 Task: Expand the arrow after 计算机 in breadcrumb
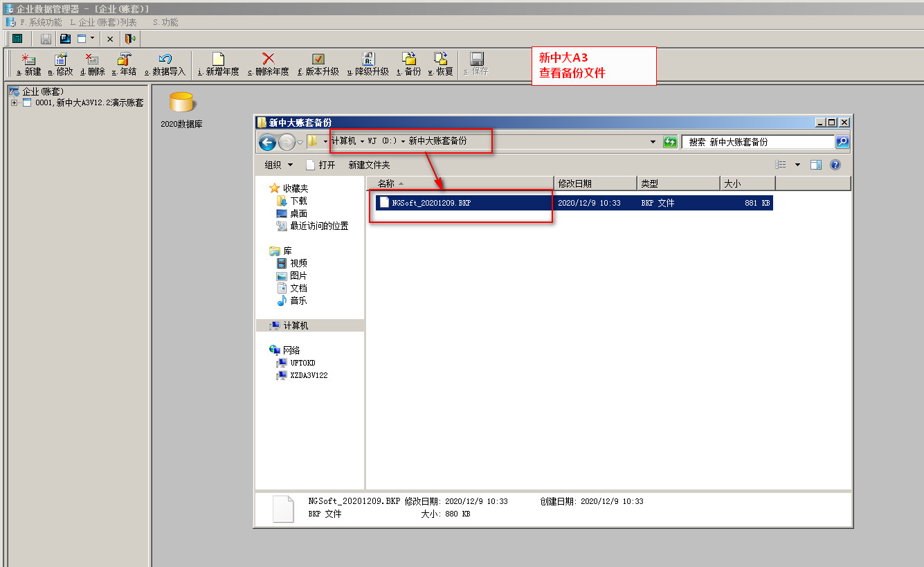tap(362, 141)
